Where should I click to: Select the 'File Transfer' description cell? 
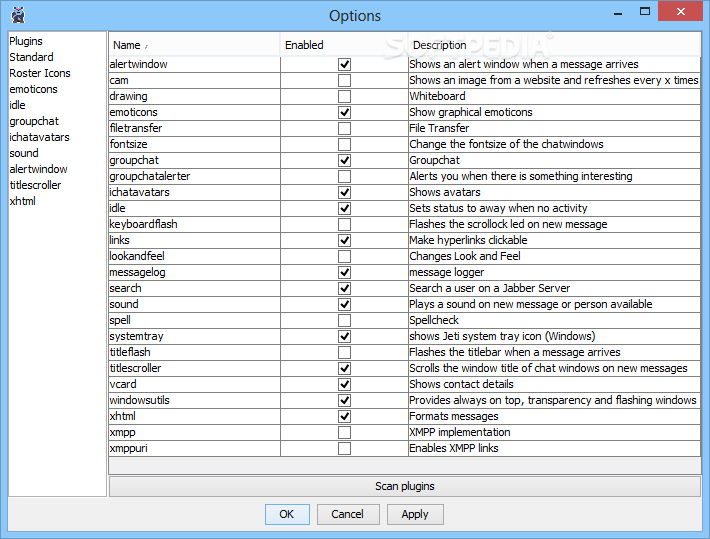pos(554,128)
